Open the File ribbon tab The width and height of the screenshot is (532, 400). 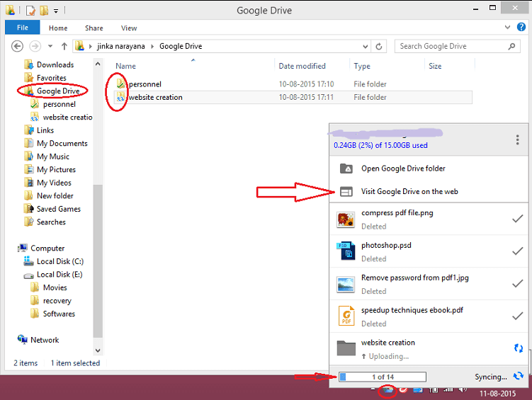click(x=23, y=28)
